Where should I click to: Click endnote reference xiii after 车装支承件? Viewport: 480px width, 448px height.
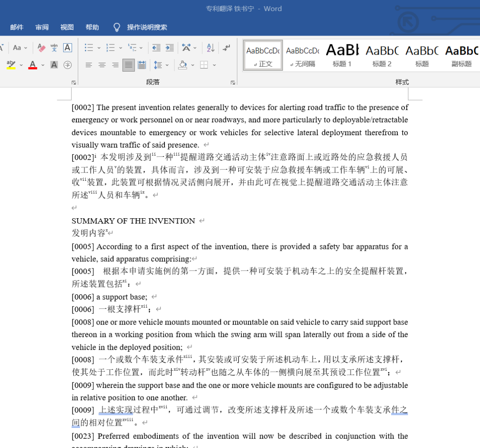pyautogui.click(x=188, y=356)
